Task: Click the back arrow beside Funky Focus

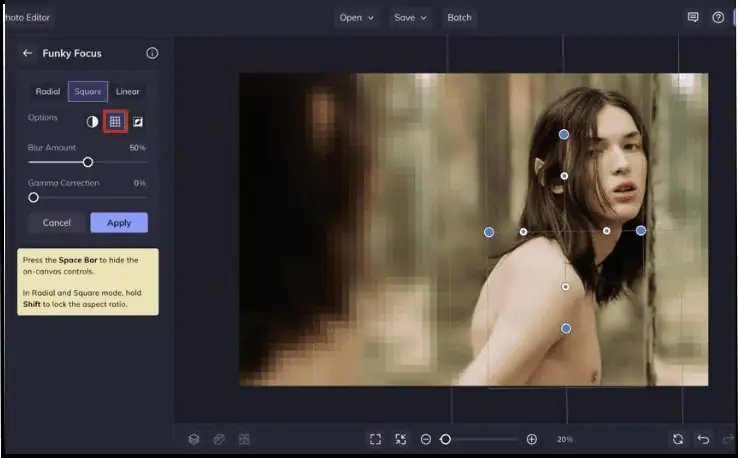Action: pyautogui.click(x=28, y=53)
